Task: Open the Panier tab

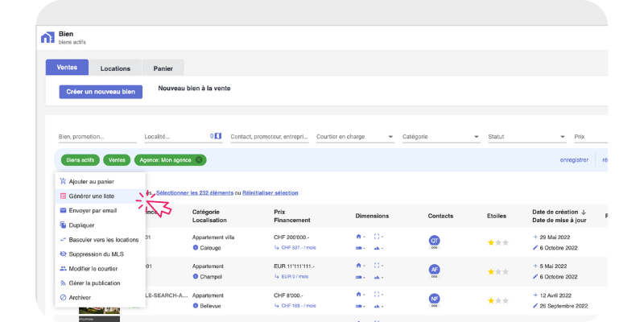Action: click(x=163, y=68)
